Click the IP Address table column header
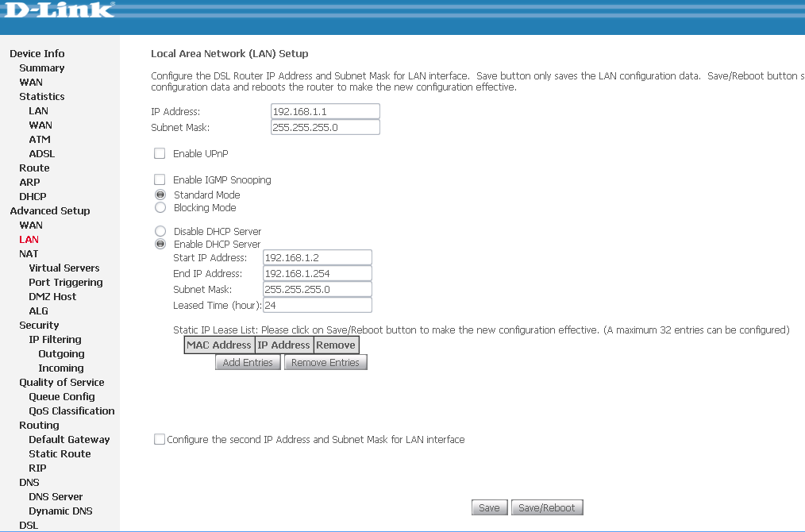Screen dimensions: 805x532 pos(284,345)
